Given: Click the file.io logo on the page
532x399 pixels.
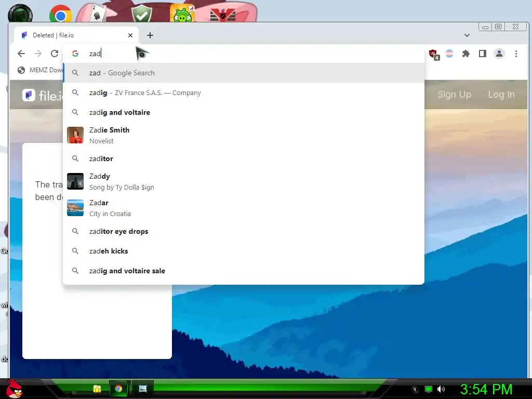Looking at the screenshot, I should tap(43, 96).
